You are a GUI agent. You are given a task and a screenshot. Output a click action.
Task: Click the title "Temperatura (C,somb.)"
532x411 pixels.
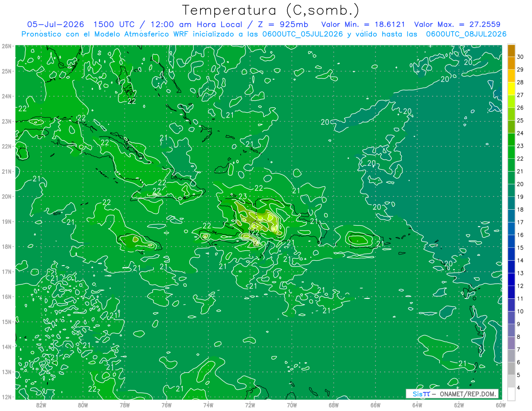click(271, 10)
